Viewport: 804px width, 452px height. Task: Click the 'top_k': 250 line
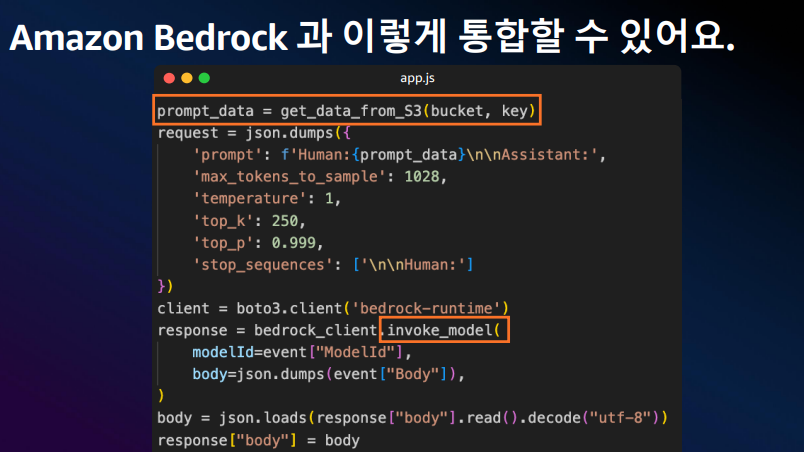click(x=249, y=221)
